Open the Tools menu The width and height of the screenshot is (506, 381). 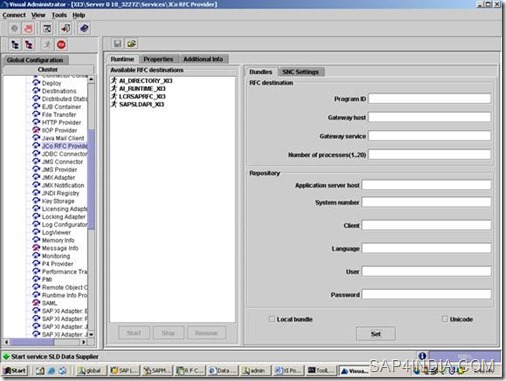pos(59,15)
